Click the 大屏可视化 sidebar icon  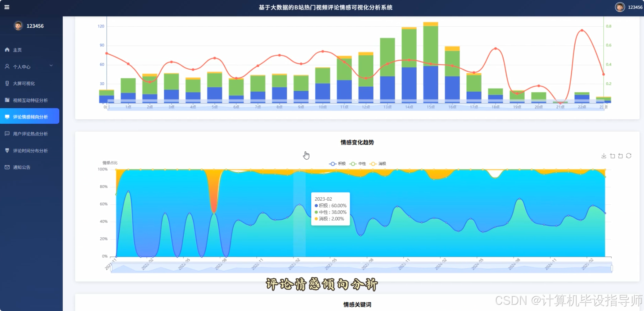[7, 83]
